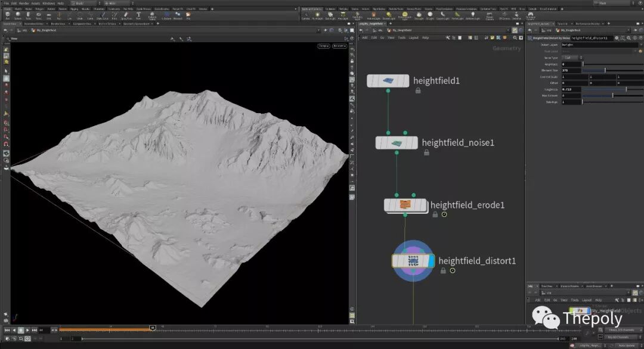Select the heightfield_noise1 node

[397, 143]
